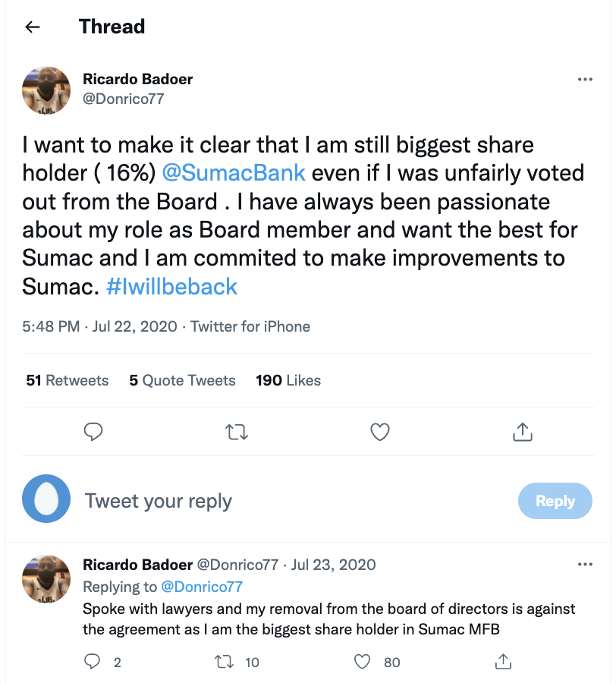Retweet the main tweet
The image size is (616, 683).
click(237, 432)
